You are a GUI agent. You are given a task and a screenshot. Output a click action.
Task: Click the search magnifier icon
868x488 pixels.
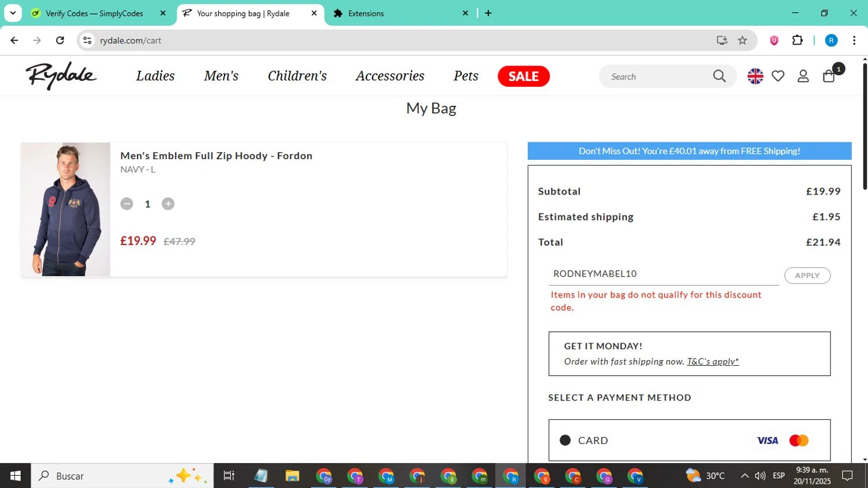point(719,76)
